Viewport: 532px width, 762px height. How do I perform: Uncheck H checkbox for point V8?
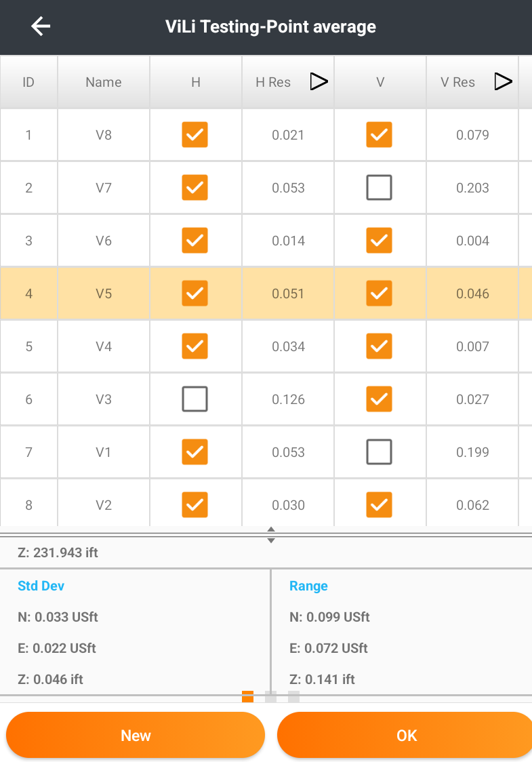pos(195,135)
